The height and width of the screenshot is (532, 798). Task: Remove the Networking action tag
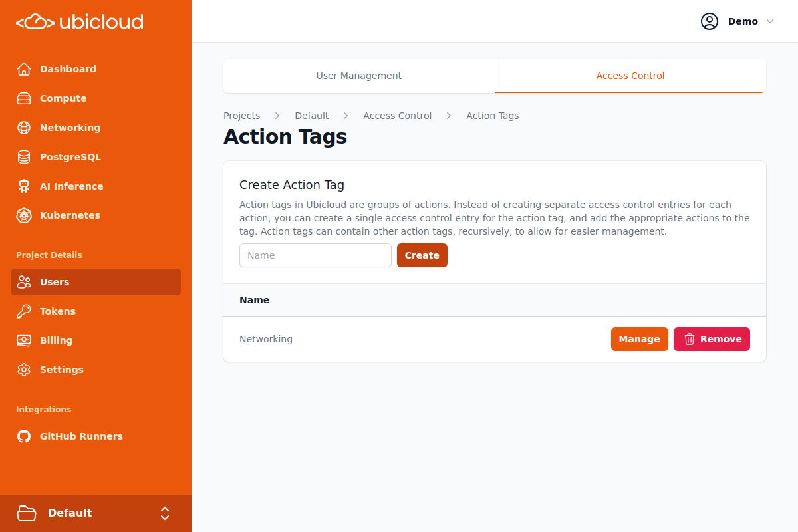pyautogui.click(x=712, y=339)
